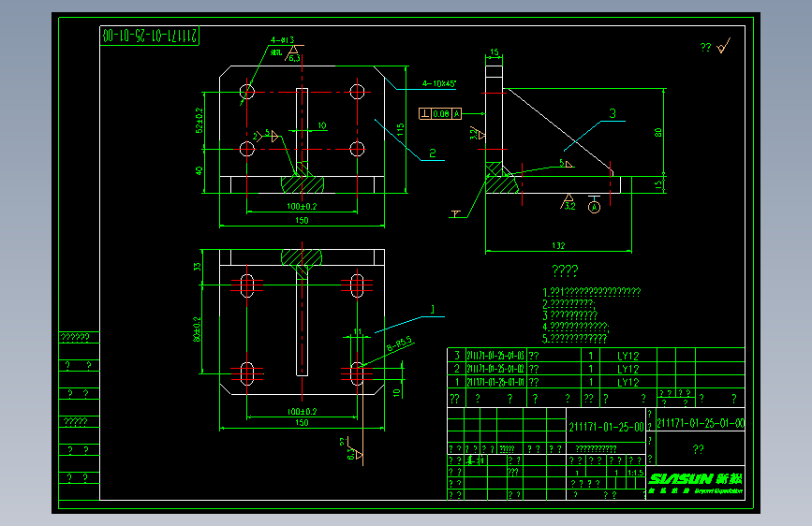Screen dimensions: 812x526
Task: Click the '1:1.5' scale value in title block
Action: [x=635, y=473]
